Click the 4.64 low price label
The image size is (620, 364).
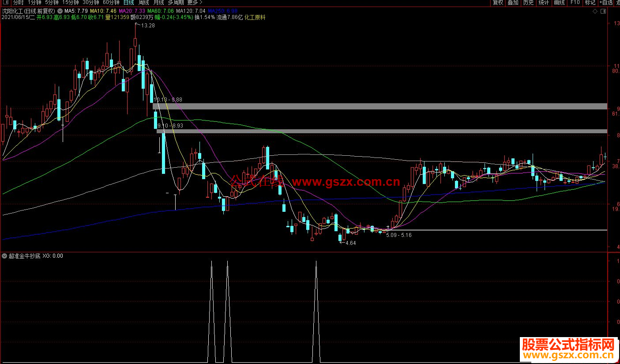(x=350, y=243)
